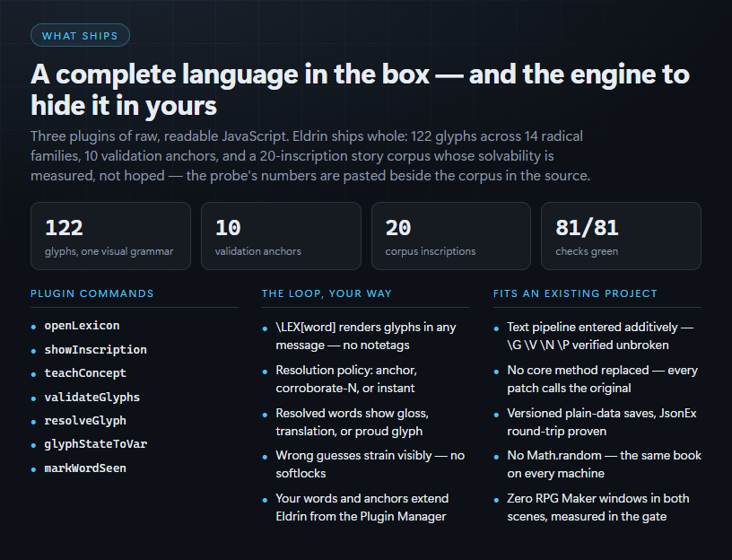The height and width of the screenshot is (560, 732).
Task: Click '\LEX[word] renders glyphs in any message' item
Action: click(365, 337)
